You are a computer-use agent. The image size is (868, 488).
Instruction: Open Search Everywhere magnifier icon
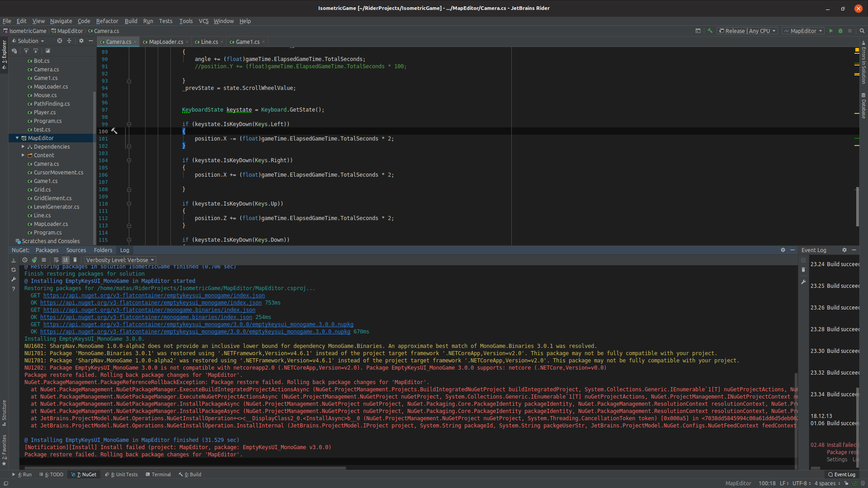[862, 31]
